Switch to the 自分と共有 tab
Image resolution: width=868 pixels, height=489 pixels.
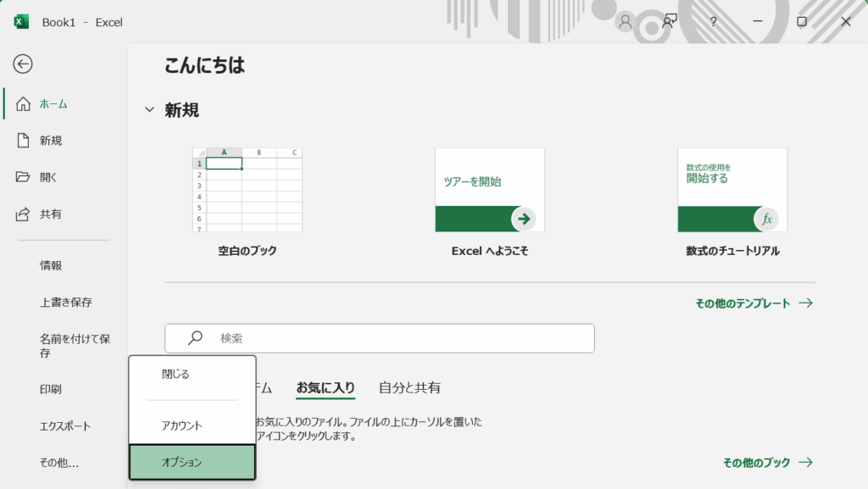(x=409, y=388)
